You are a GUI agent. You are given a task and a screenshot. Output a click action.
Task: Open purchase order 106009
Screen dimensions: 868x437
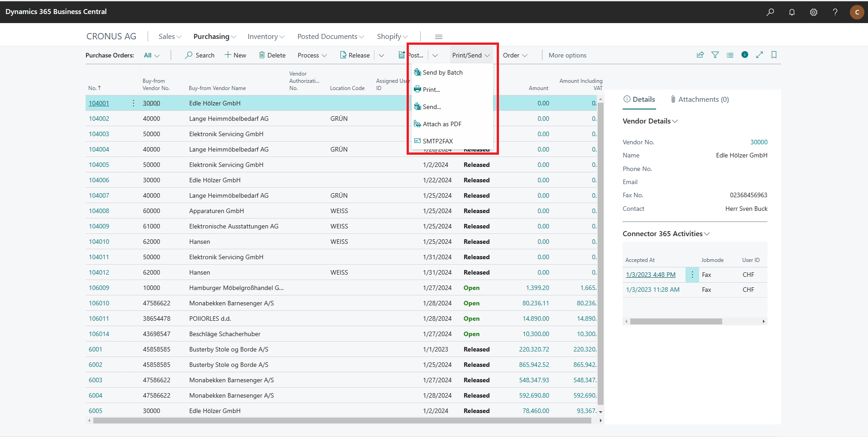pyautogui.click(x=99, y=288)
